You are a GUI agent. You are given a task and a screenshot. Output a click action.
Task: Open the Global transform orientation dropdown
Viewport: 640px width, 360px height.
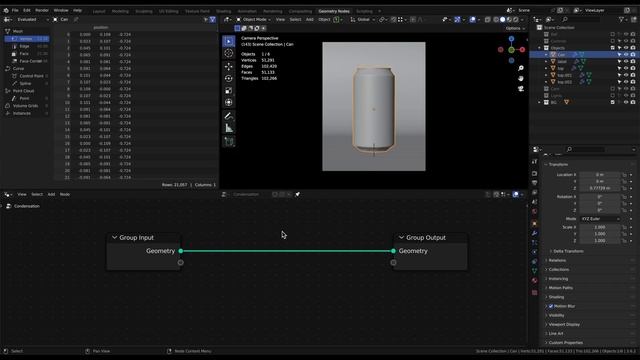point(362,19)
